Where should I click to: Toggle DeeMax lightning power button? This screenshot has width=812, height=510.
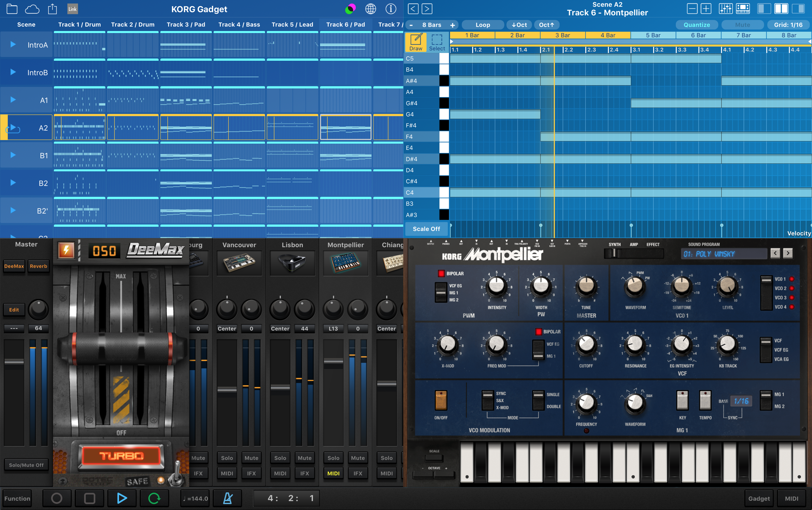[x=67, y=250]
